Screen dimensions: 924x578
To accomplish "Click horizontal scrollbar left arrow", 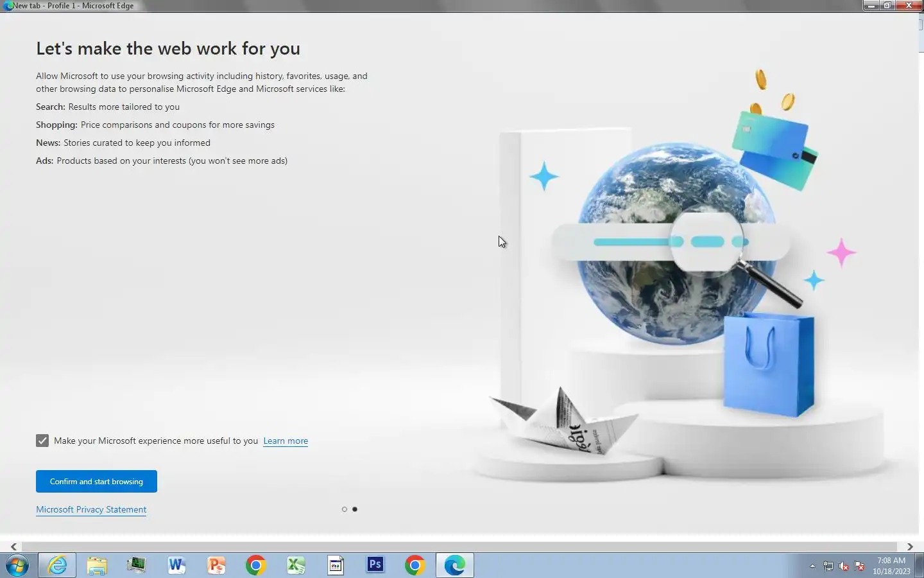I will tap(13, 547).
